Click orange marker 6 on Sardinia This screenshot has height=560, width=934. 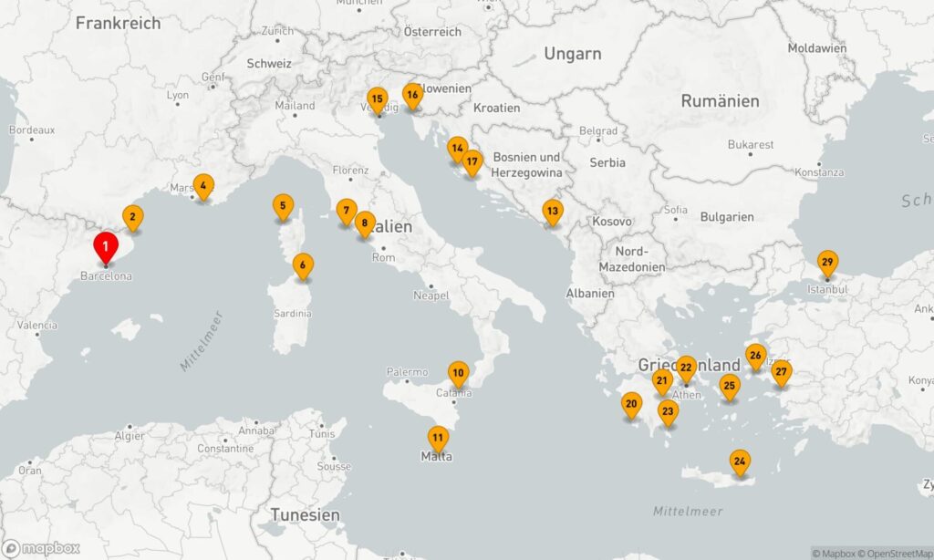303,265
